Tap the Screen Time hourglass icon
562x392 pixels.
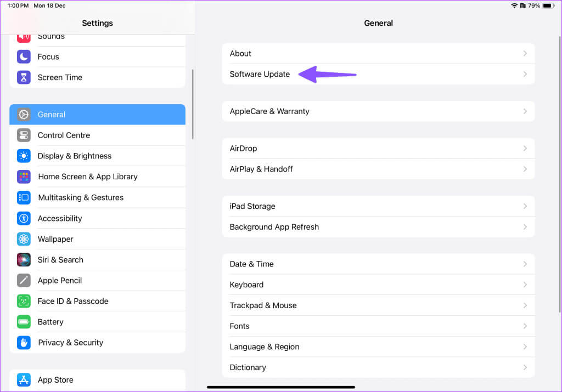coord(24,77)
